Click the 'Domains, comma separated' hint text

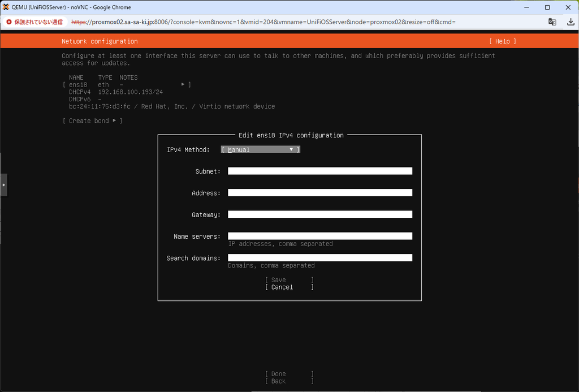[x=271, y=265]
